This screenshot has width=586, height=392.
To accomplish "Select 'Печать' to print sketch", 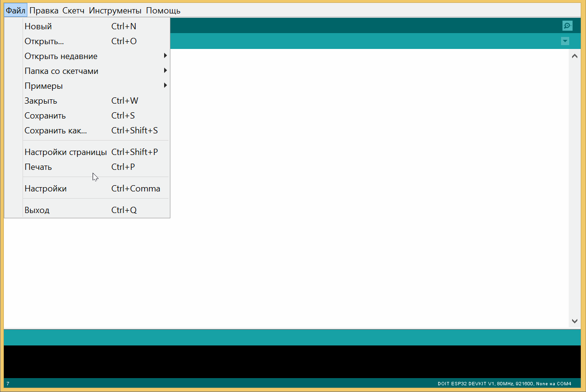I will (x=38, y=167).
